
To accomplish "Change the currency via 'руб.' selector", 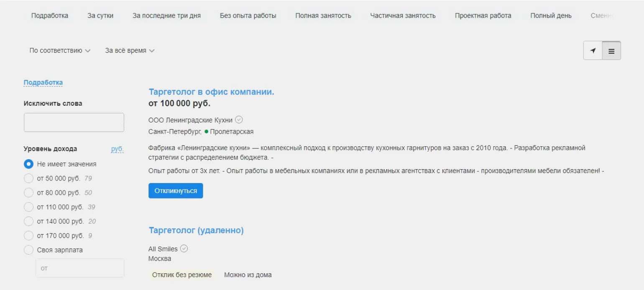I will [x=117, y=149].
